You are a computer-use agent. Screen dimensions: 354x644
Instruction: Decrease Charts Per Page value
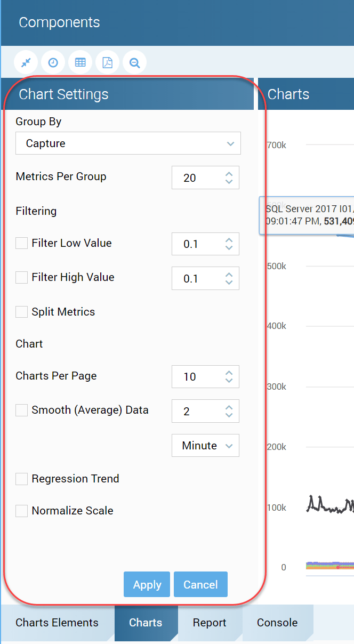[229, 381]
